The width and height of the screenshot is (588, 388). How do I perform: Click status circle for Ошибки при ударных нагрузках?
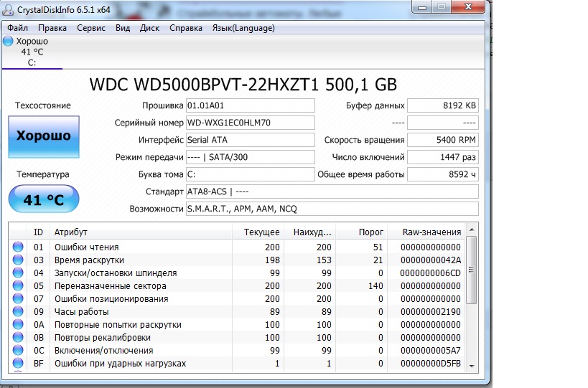18,363
